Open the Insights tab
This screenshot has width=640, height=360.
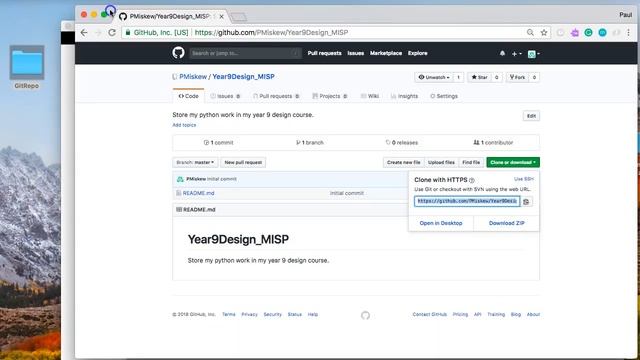[404, 96]
